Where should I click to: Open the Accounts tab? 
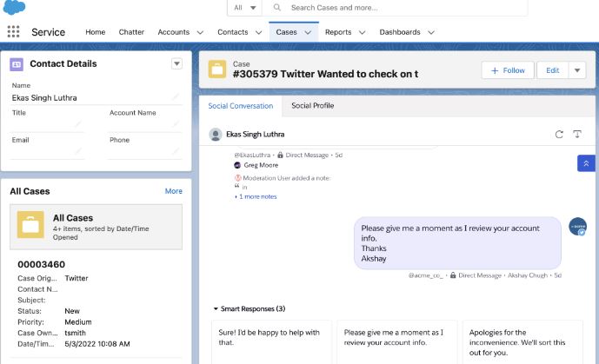[173, 32]
